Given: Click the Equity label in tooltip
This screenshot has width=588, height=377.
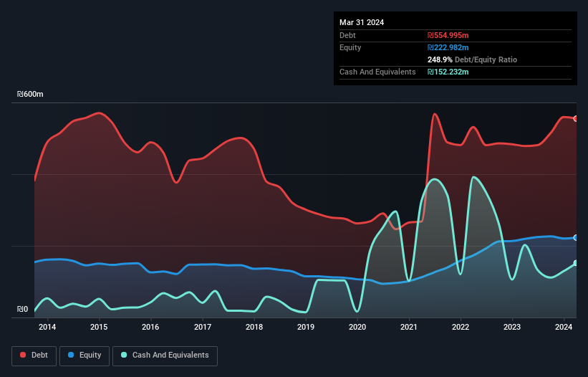Looking at the screenshot, I should [x=350, y=47].
